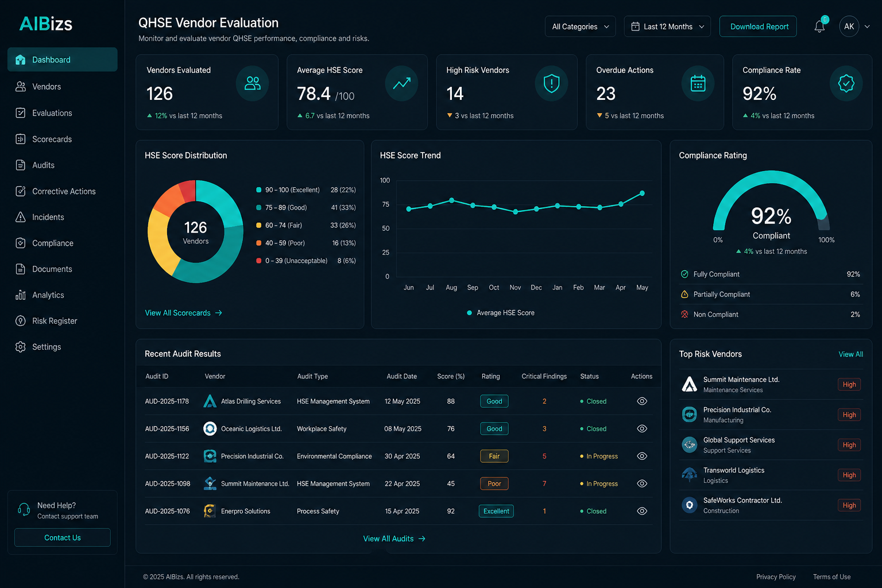Click the Atlas Drilling Services logo
882x588 pixels.
[210, 401]
